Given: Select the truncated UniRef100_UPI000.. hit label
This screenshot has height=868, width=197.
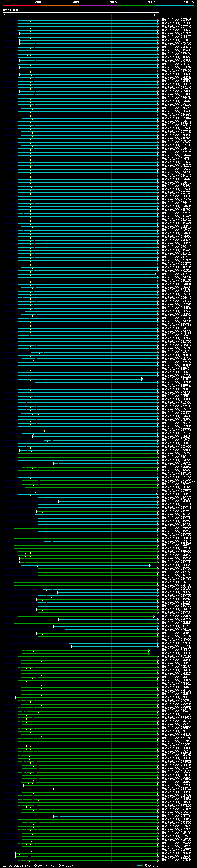Looking at the screenshot, I should tap(179, 481).
